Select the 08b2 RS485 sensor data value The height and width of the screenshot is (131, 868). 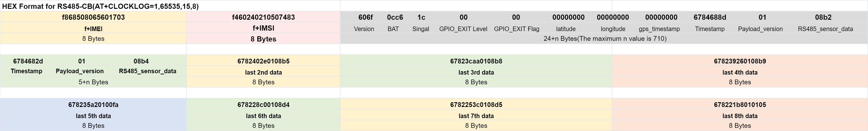coord(823,17)
